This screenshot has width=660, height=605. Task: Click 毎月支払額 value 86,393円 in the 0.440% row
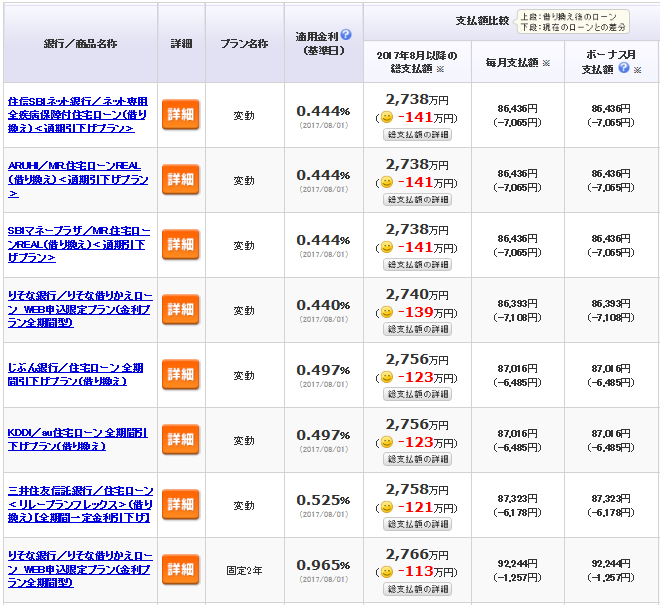click(517, 304)
